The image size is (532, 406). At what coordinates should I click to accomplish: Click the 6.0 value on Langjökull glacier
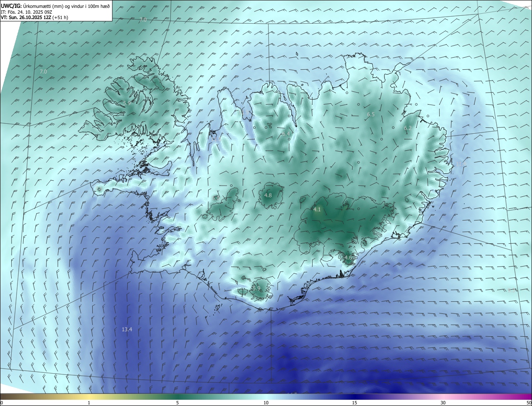pyautogui.click(x=215, y=198)
